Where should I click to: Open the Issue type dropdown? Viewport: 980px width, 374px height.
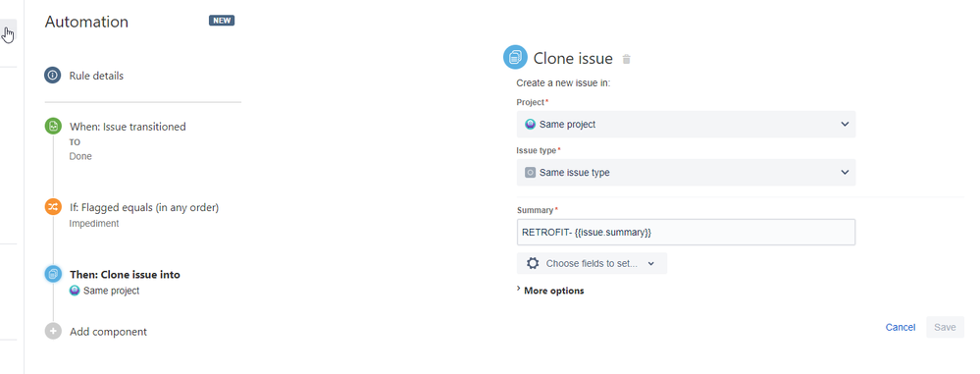[x=686, y=172]
